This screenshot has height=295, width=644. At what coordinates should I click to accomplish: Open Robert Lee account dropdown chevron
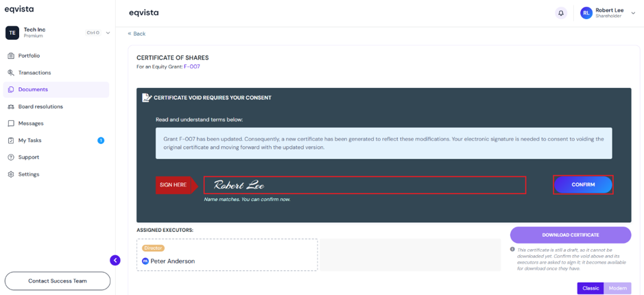pyautogui.click(x=633, y=13)
